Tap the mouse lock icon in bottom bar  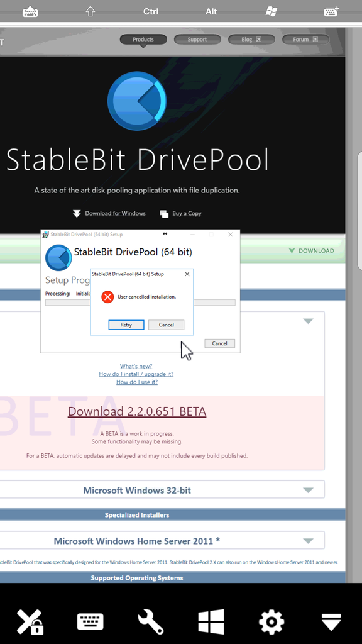coord(30,622)
